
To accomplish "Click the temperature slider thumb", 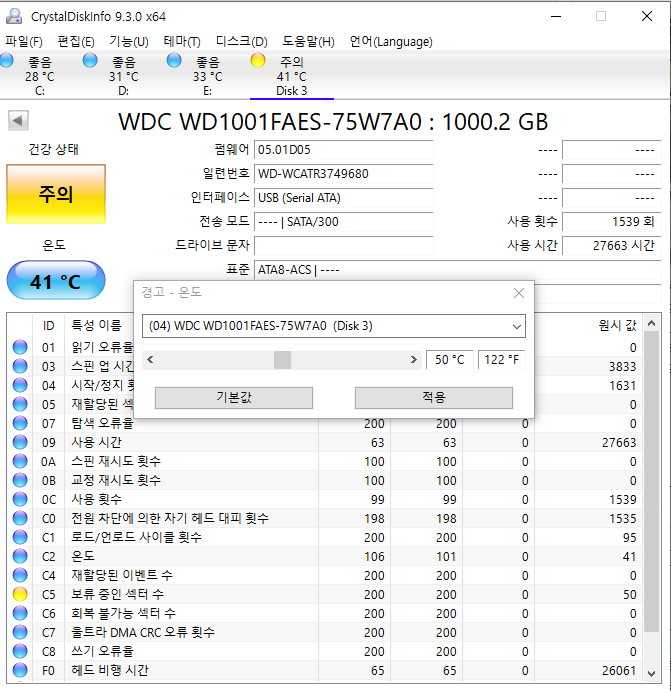I will coord(282,360).
